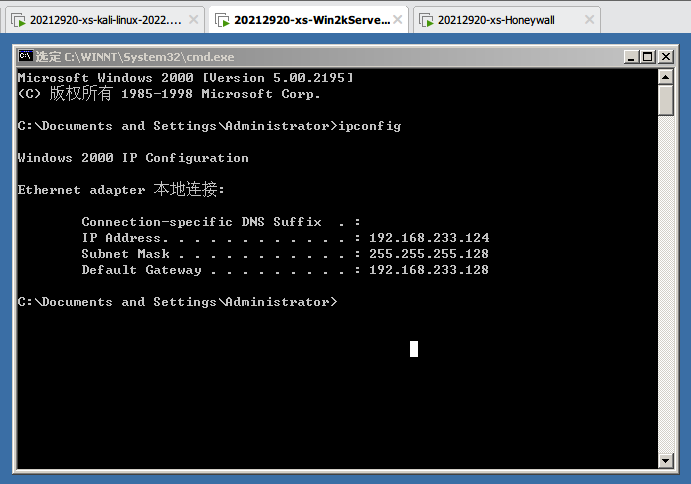Click the vertical scrollbar thumb in cmd
The width and height of the screenshot is (691, 484).
click(x=665, y=101)
